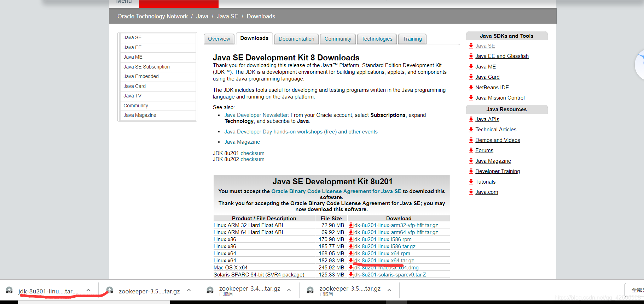Image resolution: width=644 pixels, height=304 pixels.
Task: Open menu chevron for cancelled zookeeper-3.5 download
Action: click(389, 290)
